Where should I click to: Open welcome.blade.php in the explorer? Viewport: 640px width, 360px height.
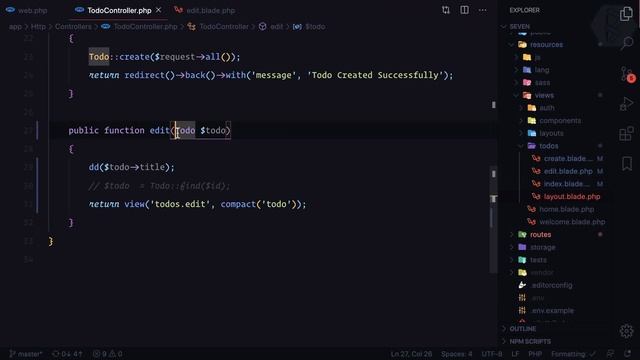point(572,222)
